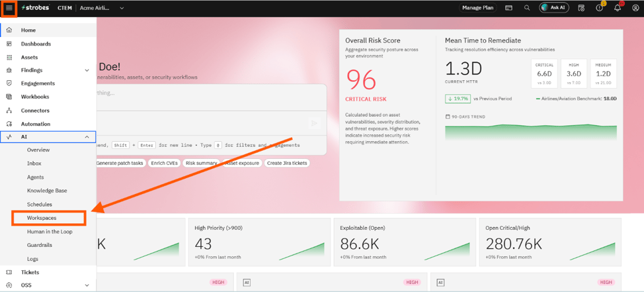Click the OSS sidebar icon

coord(9,285)
